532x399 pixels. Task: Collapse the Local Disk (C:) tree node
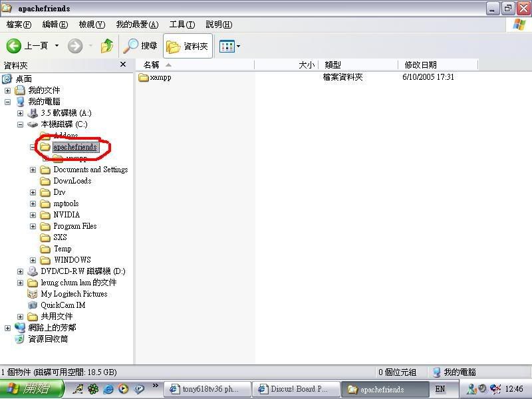pos(21,124)
